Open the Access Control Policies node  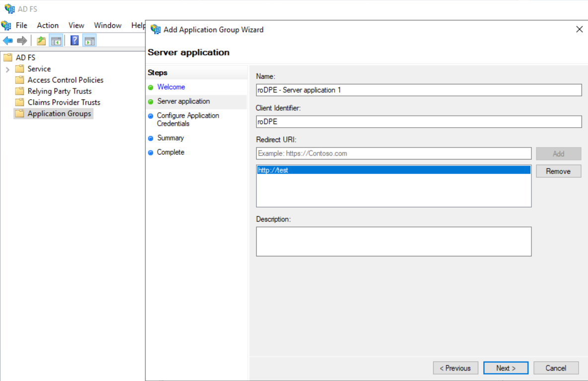click(65, 80)
